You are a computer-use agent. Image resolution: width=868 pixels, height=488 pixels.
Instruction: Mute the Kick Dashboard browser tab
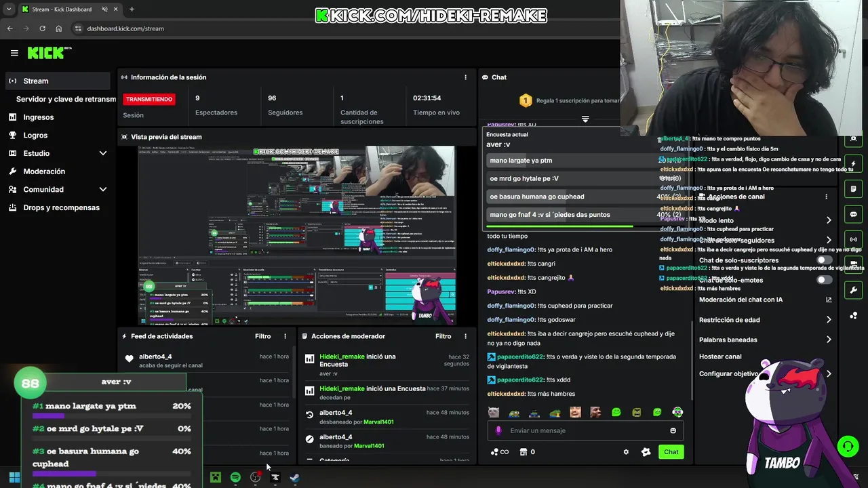pyautogui.click(x=105, y=9)
